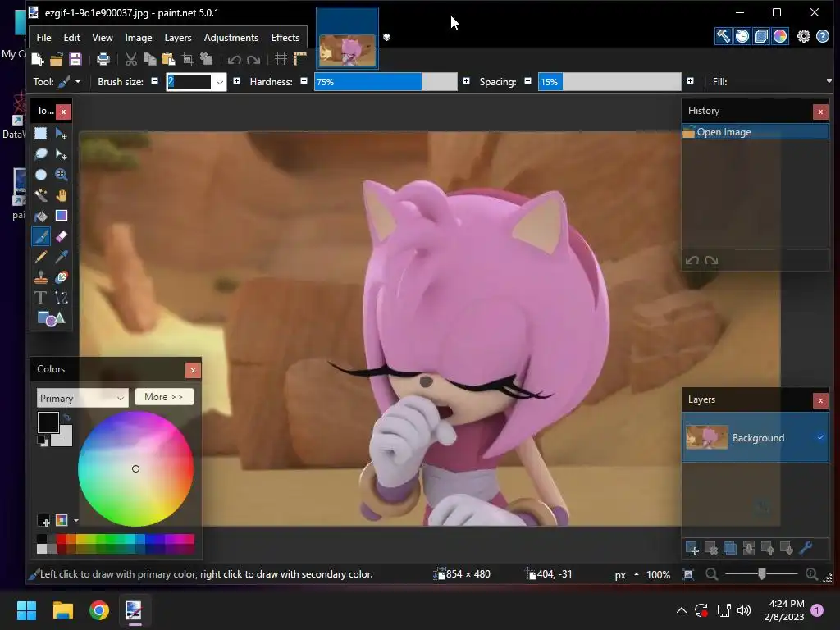The image size is (840, 630).
Task: Click the Spacing 15% slider bar
Action: (x=609, y=82)
